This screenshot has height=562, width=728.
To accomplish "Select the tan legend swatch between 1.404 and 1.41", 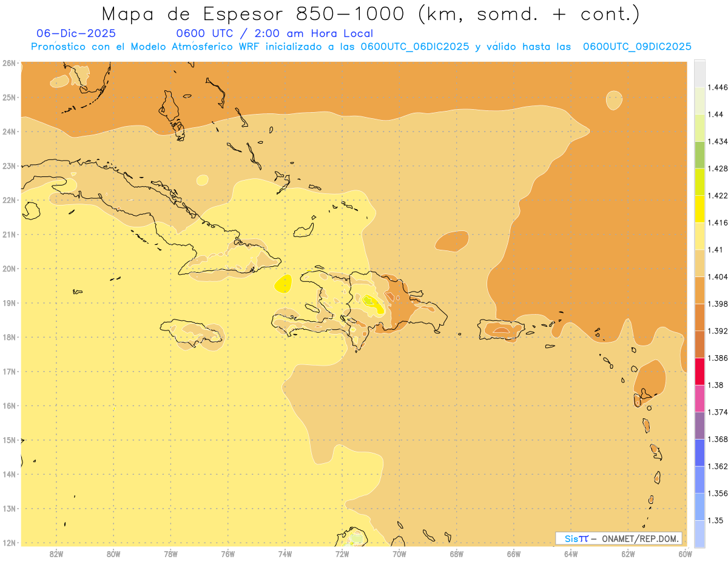I will point(699,263).
